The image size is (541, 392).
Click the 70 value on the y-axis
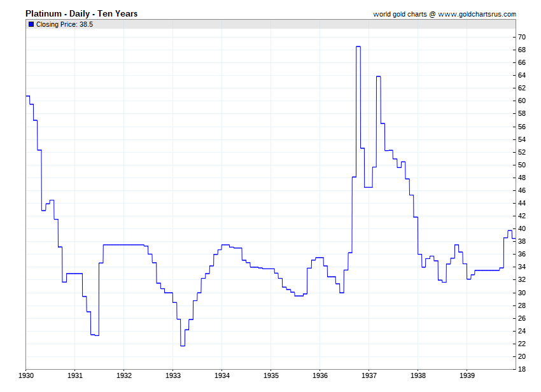point(521,37)
